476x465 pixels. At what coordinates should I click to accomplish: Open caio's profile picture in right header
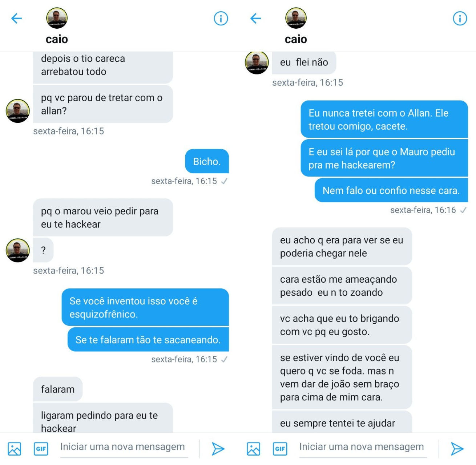[296, 18]
